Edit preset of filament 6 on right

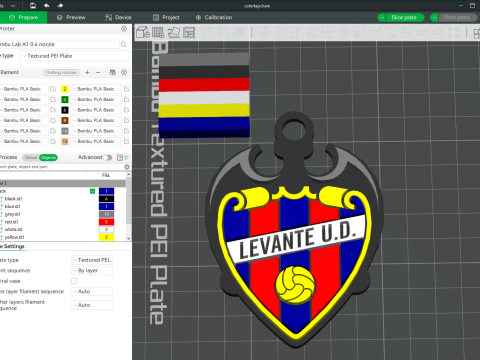pos(126,110)
